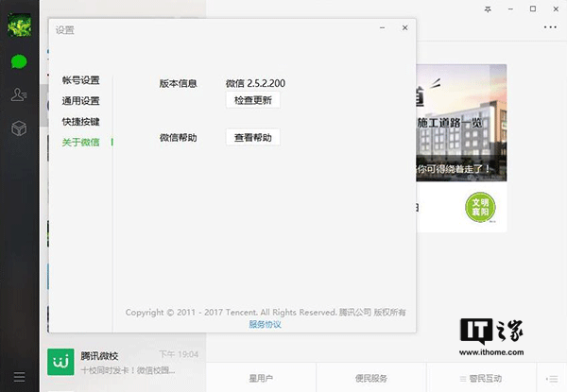Click the 查看帮助 button

coord(252,137)
